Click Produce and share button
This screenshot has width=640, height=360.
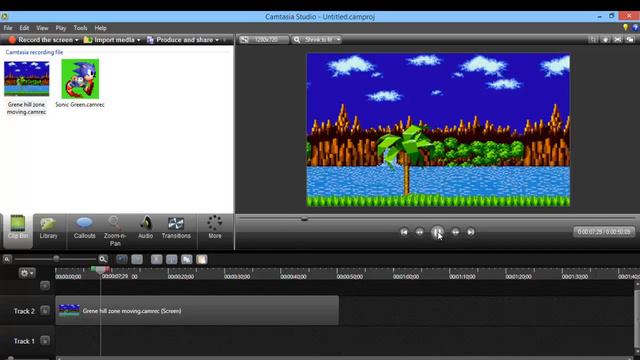tap(180, 40)
